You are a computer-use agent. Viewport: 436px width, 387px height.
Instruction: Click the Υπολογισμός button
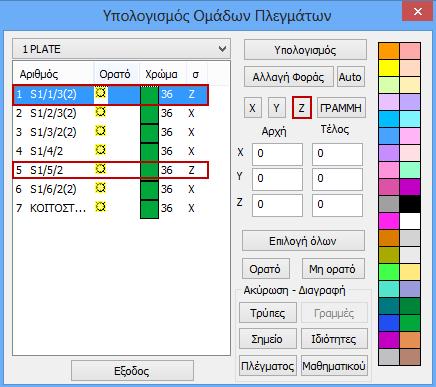[x=305, y=50]
